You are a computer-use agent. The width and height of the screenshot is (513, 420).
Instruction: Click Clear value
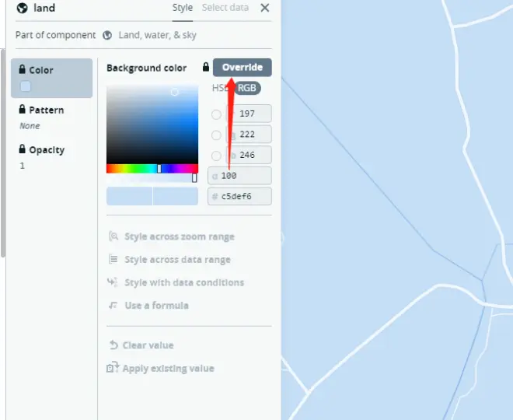[x=148, y=345]
